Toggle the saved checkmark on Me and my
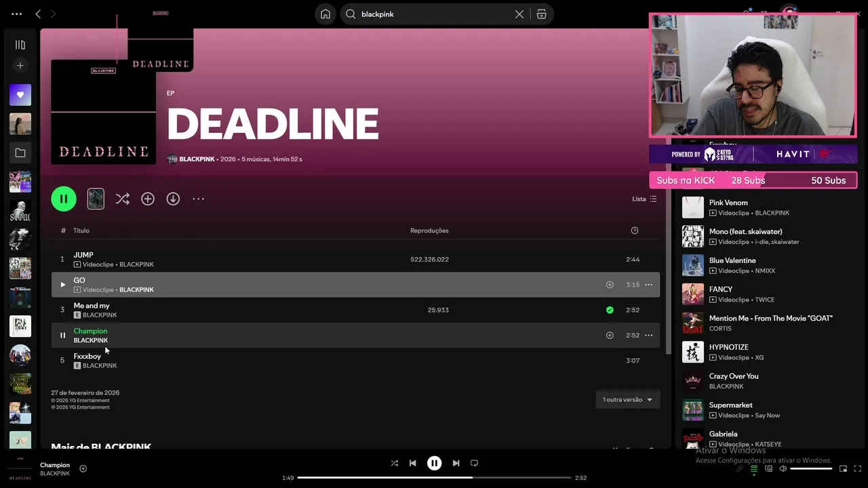The height and width of the screenshot is (488, 868). tap(610, 310)
